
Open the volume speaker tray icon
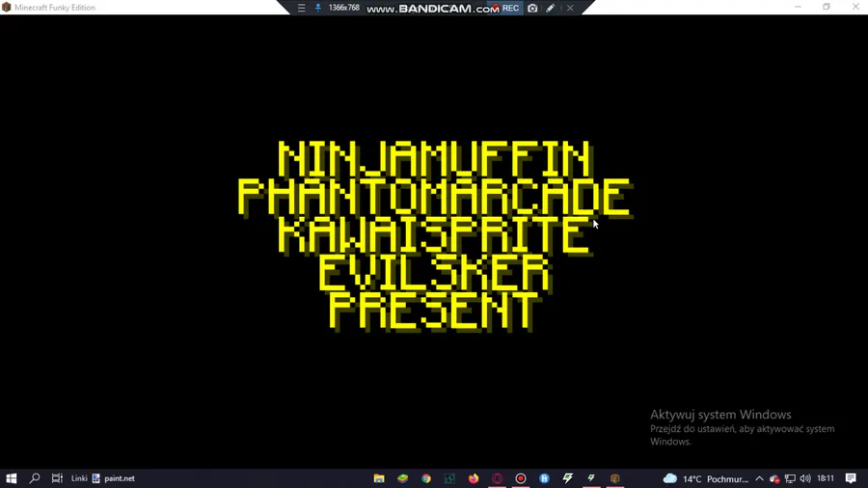pos(805,478)
